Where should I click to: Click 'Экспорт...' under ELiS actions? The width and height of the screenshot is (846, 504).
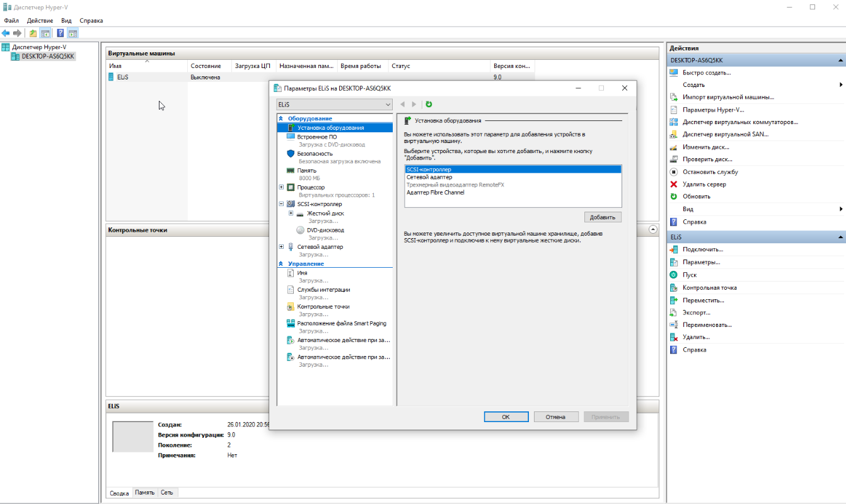[x=696, y=312]
